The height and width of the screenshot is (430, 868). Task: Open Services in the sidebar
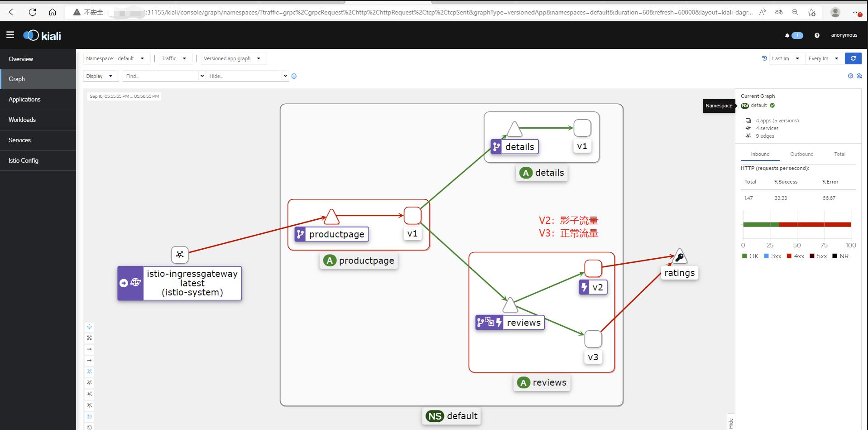[x=38, y=140]
